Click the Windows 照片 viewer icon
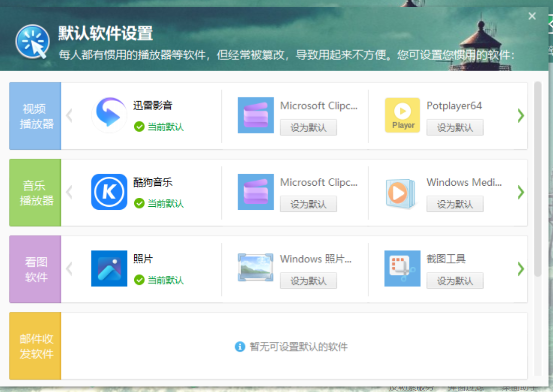 coord(255,268)
